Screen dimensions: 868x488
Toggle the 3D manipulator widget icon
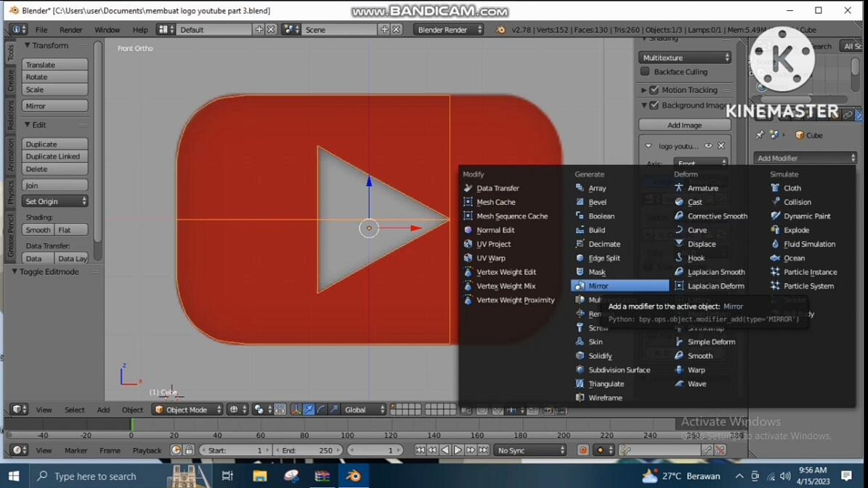point(296,410)
